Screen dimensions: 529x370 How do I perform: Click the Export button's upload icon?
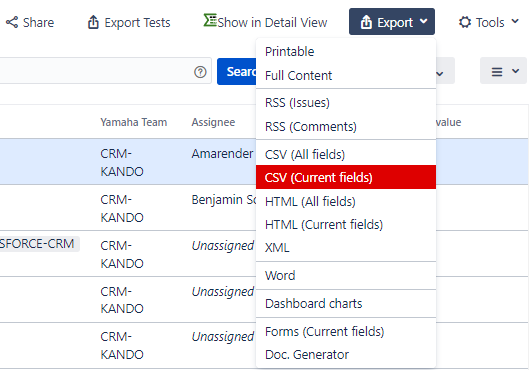click(x=366, y=22)
